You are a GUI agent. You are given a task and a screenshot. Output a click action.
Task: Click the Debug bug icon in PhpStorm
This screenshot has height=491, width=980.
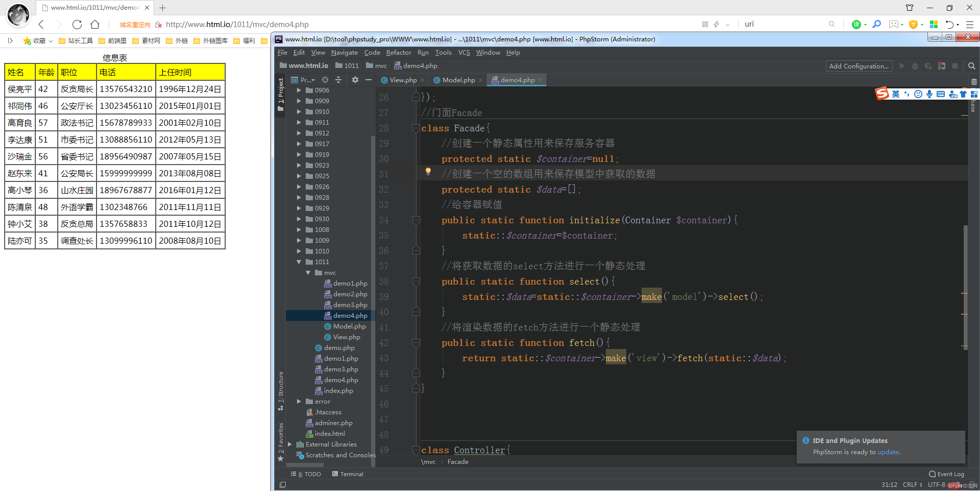tap(915, 66)
